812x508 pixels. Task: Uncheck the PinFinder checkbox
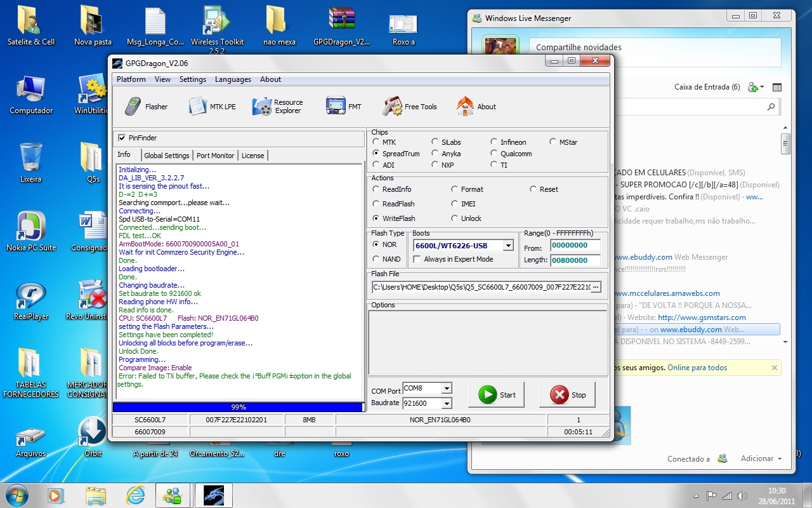(122, 138)
